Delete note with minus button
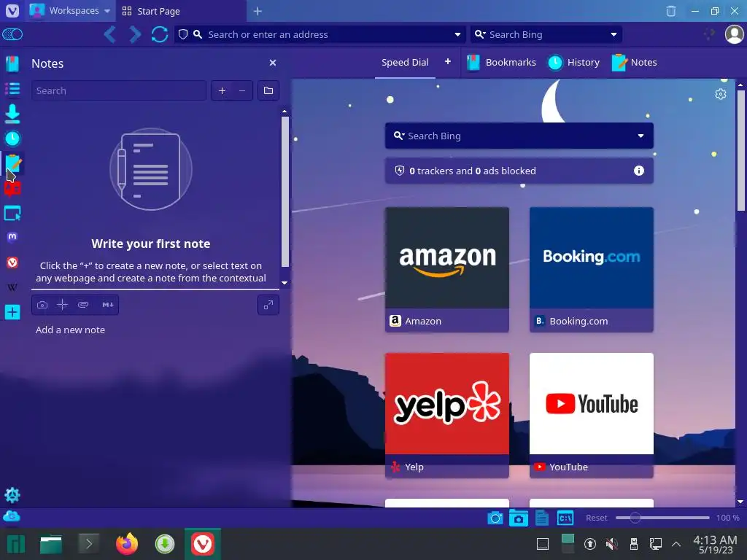This screenshot has width=747, height=560. click(x=242, y=90)
